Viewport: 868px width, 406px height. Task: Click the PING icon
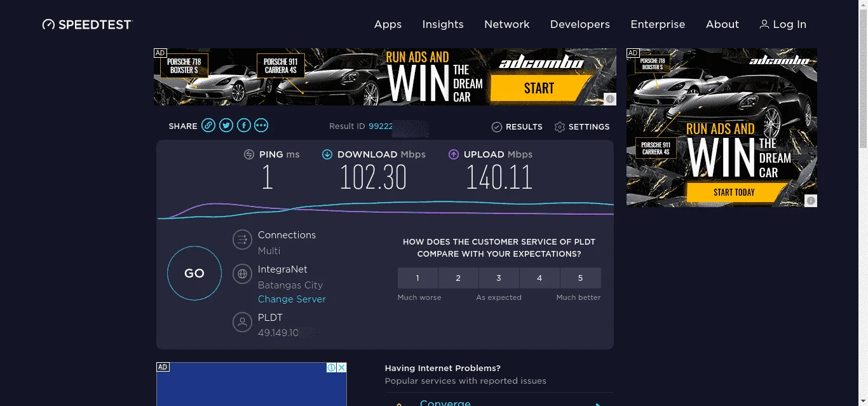pos(249,154)
